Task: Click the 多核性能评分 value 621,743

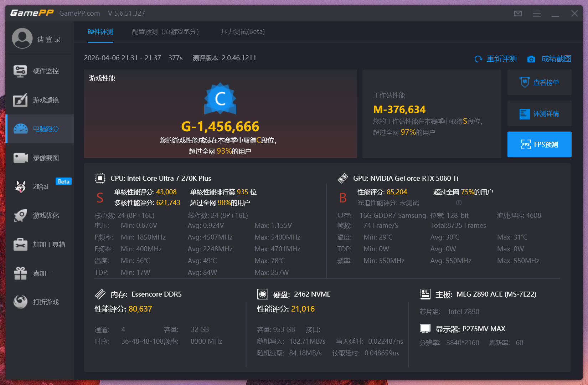Action: click(x=168, y=202)
